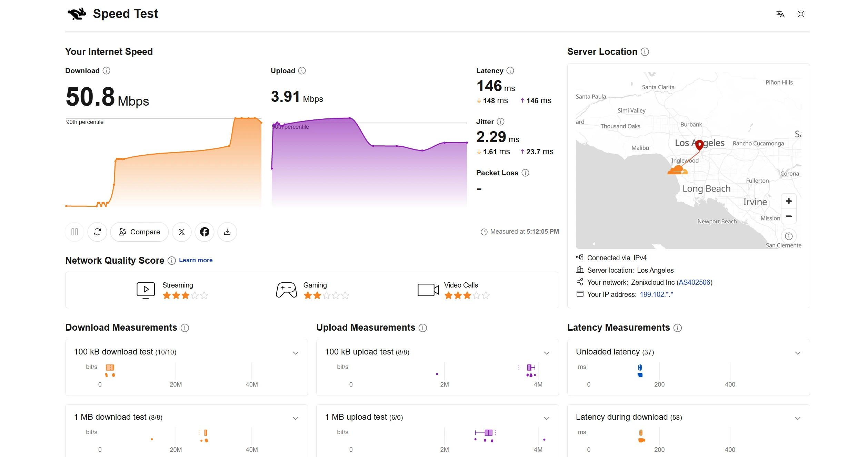This screenshot has width=868, height=457.
Task: Click the 50.8 Mbps download value
Action: coord(107,97)
